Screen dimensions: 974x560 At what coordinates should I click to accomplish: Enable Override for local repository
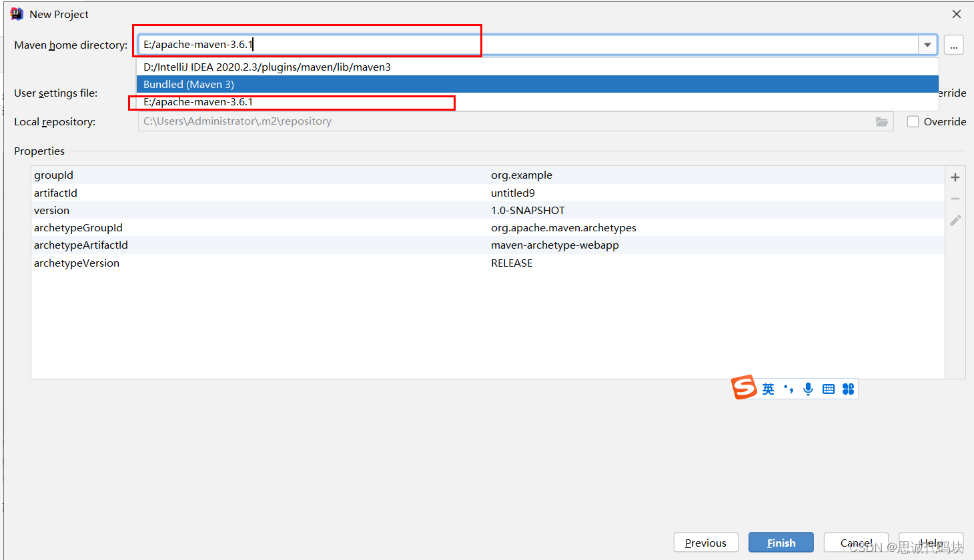tap(913, 121)
